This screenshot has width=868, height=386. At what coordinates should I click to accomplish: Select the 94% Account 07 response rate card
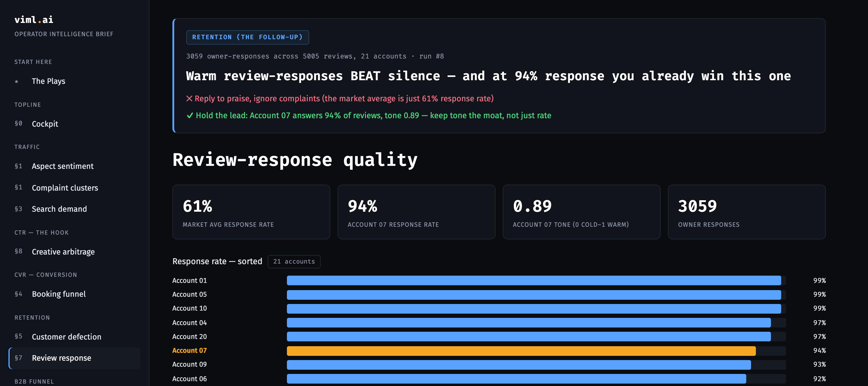pyautogui.click(x=416, y=212)
